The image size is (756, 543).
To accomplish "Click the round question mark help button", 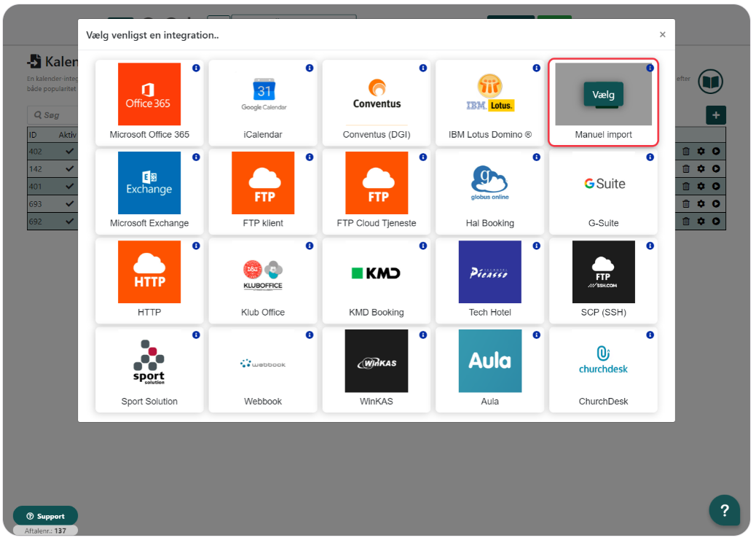I will pyautogui.click(x=724, y=509).
